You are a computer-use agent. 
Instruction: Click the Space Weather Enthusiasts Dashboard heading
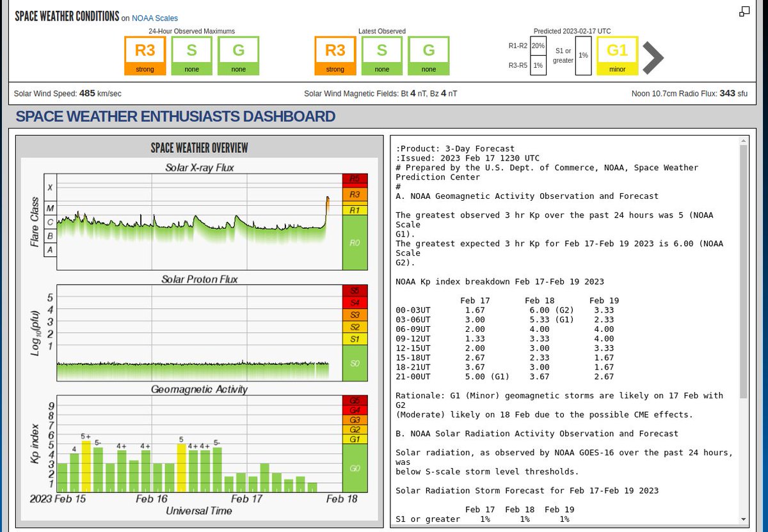coord(175,116)
